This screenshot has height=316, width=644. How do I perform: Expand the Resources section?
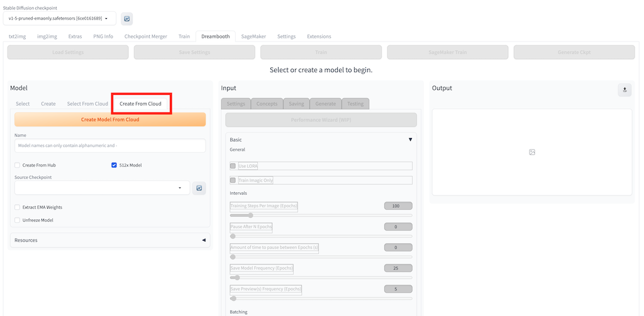point(204,240)
